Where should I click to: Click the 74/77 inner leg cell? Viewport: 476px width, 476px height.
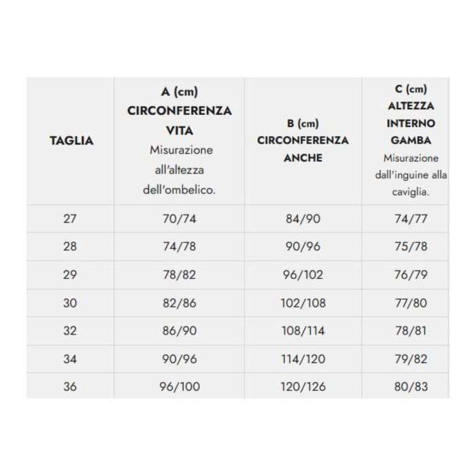tap(411, 219)
